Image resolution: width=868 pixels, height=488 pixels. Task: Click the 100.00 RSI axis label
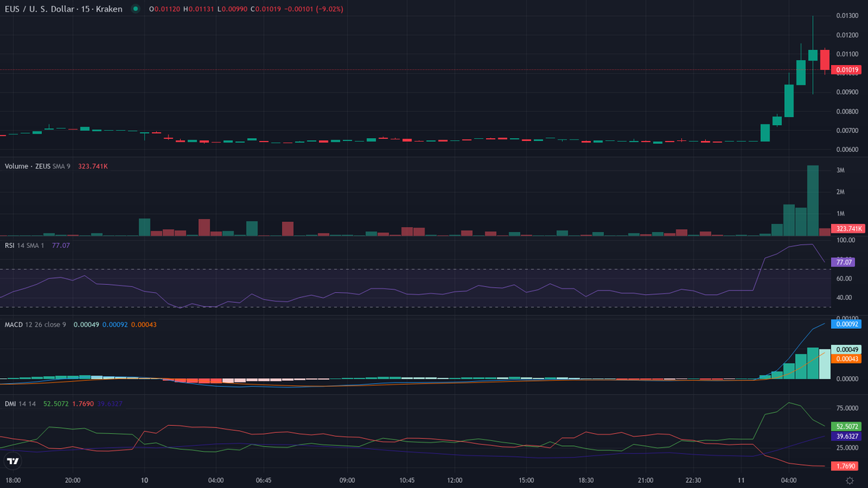pyautogui.click(x=844, y=241)
